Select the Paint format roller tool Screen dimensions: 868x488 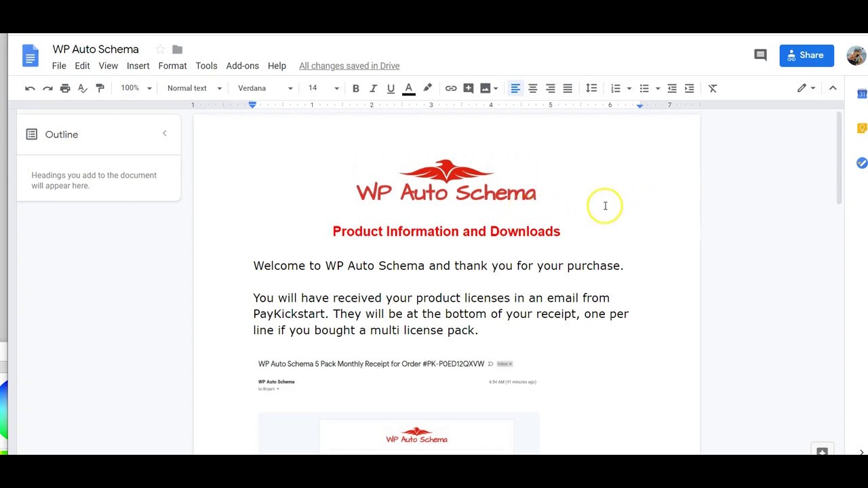[x=100, y=88]
